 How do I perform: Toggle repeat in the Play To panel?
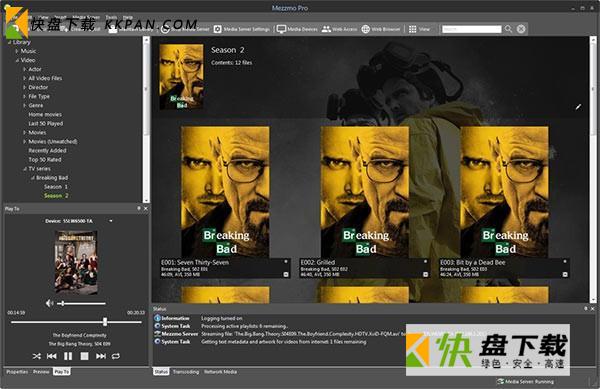click(116, 356)
